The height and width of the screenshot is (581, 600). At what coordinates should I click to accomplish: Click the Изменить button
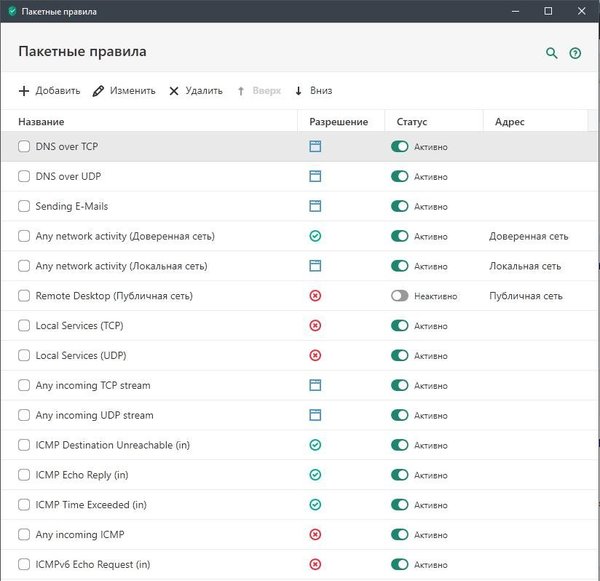[124, 91]
